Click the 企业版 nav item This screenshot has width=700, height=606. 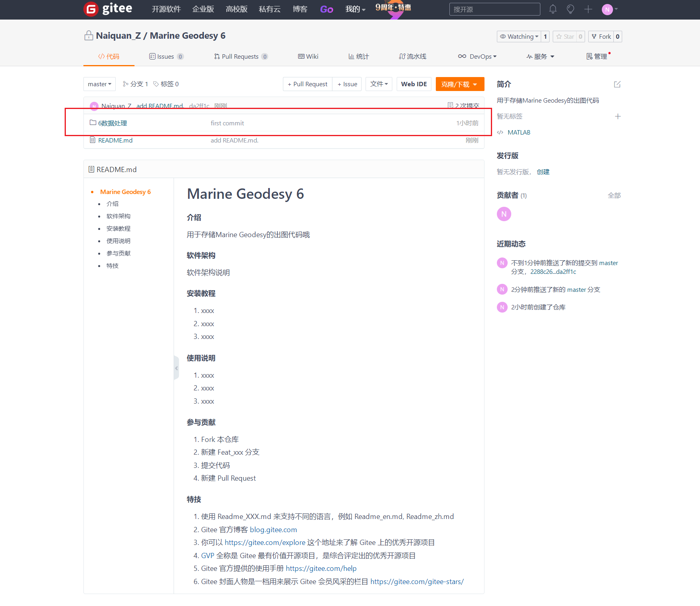click(203, 9)
